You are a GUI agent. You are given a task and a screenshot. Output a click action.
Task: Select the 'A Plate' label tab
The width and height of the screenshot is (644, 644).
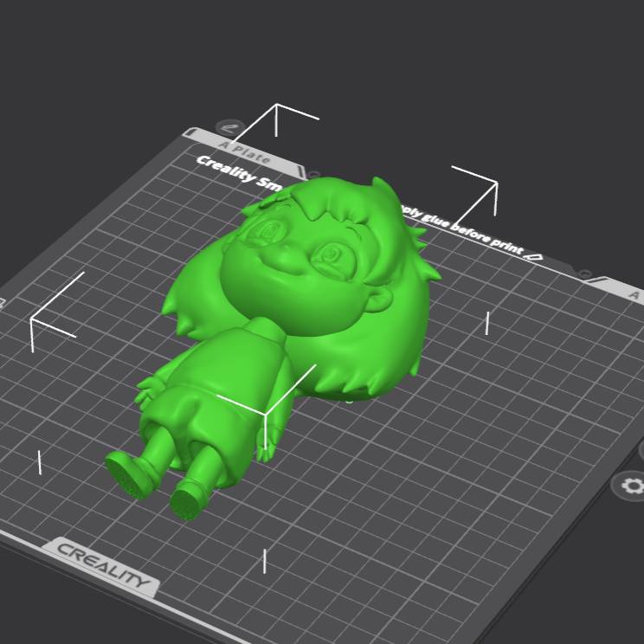click(x=244, y=153)
